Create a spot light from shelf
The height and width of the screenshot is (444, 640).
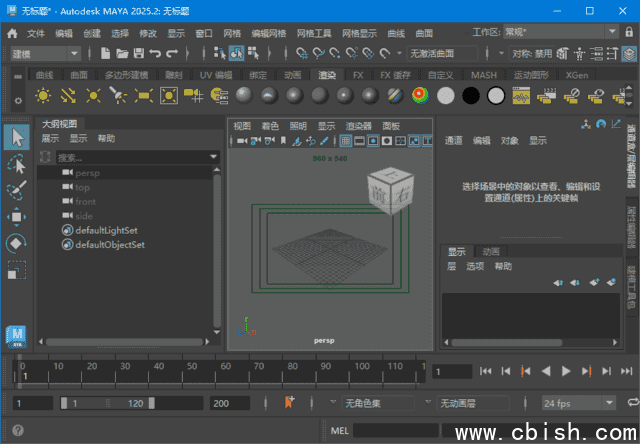118,95
